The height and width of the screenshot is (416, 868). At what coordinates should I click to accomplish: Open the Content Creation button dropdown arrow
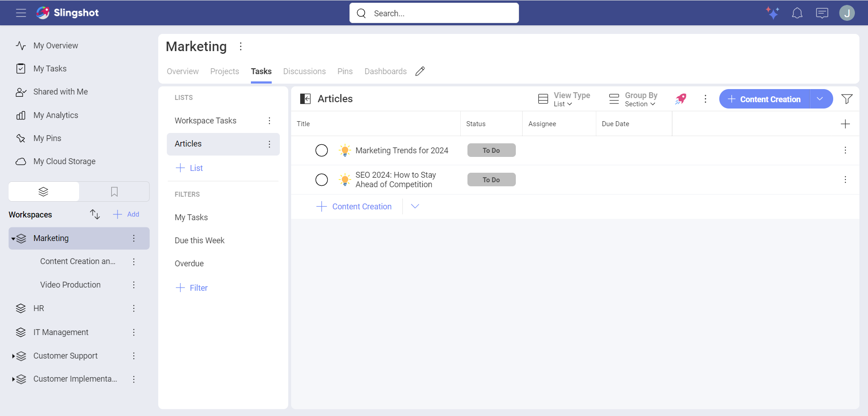point(820,99)
